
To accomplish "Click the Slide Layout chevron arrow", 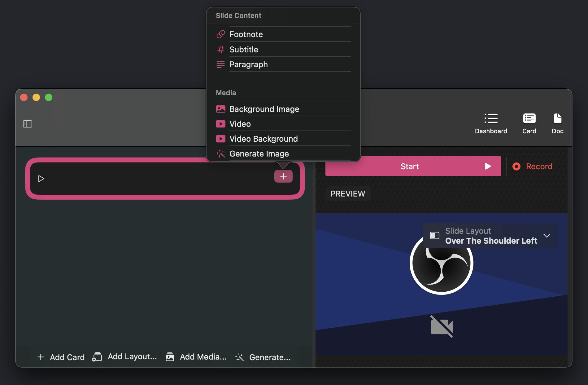I will [x=547, y=236].
